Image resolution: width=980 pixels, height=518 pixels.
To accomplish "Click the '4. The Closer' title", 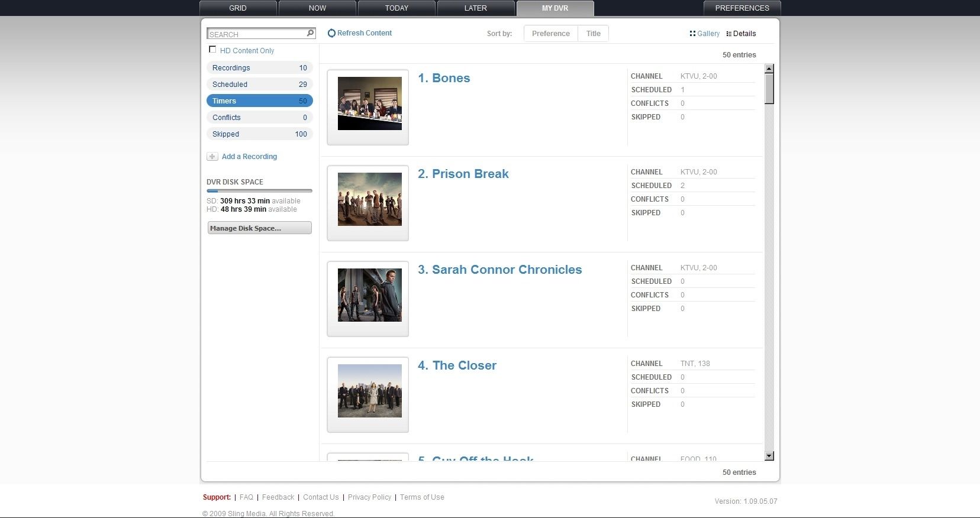I will (457, 365).
